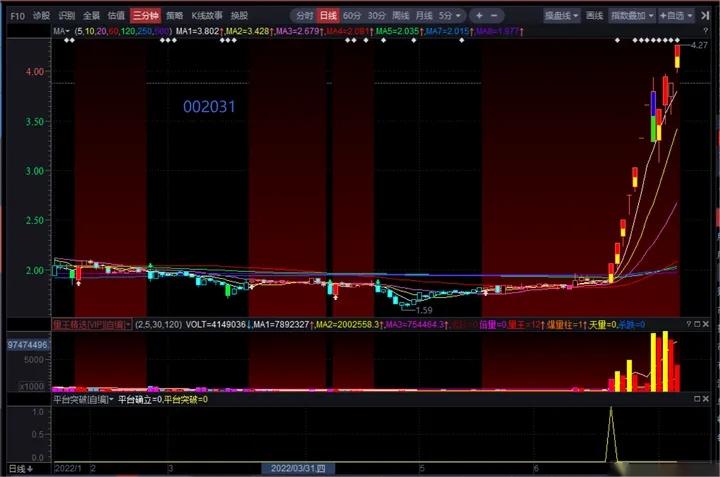Maximize the volume indicator panel
Viewport: 720px width, 477px height.
click(697, 324)
